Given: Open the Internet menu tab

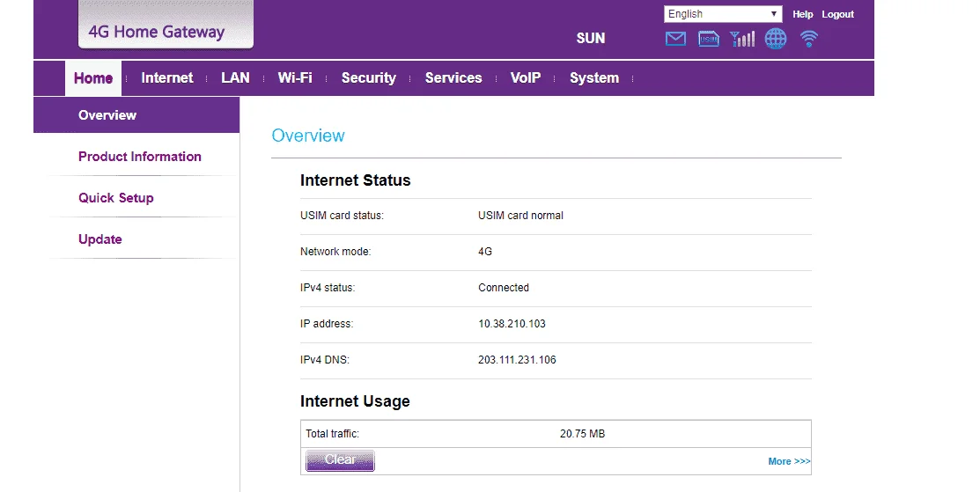Looking at the screenshot, I should tap(167, 78).
